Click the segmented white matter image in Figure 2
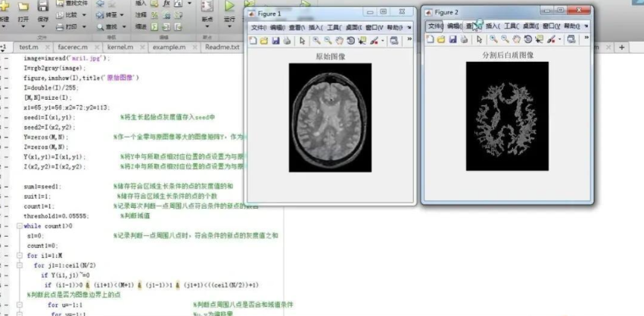Image resolution: width=644 pixels, height=316 pixels. pos(507,116)
